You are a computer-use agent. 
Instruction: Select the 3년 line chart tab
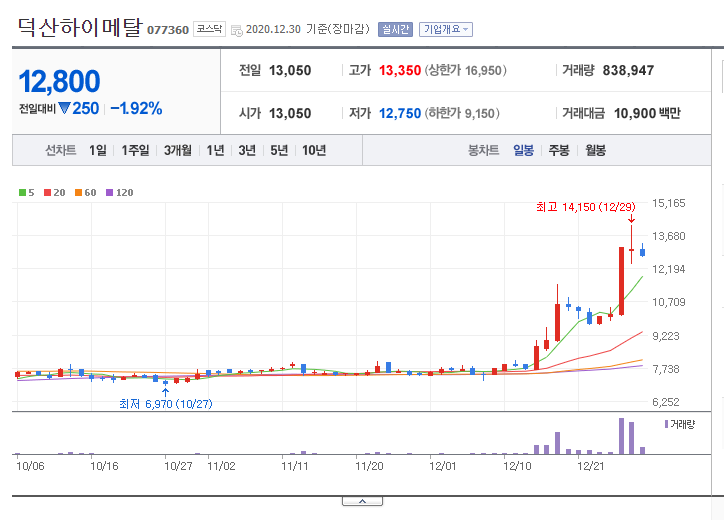(x=247, y=150)
